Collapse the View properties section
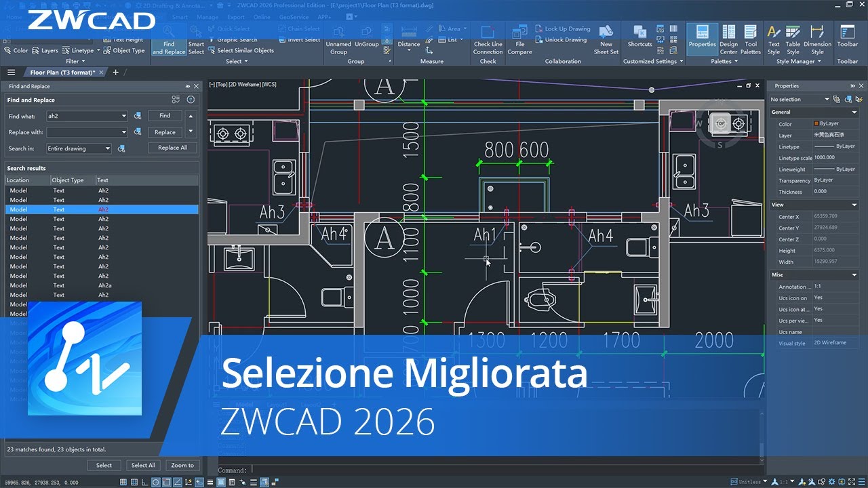Image resolution: width=868 pixels, height=488 pixels. coord(854,205)
